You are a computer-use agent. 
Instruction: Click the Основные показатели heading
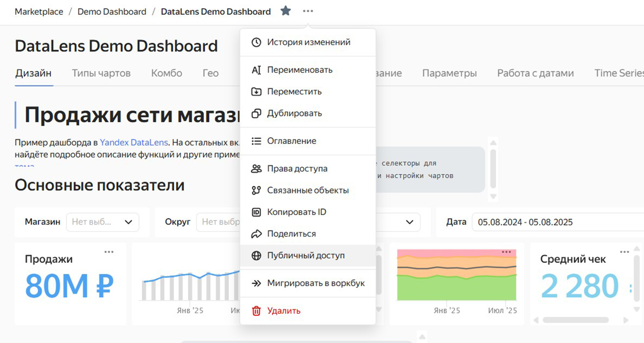100,185
